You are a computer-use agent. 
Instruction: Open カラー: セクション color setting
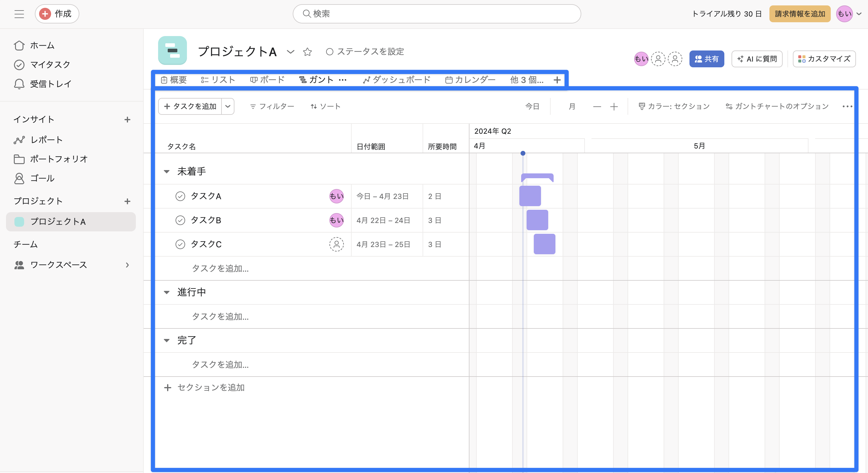674,106
